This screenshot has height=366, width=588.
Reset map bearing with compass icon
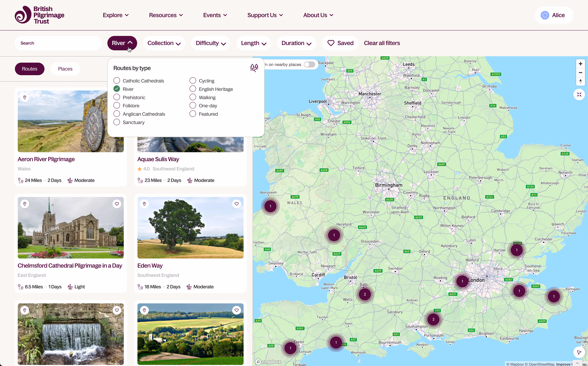580,81
